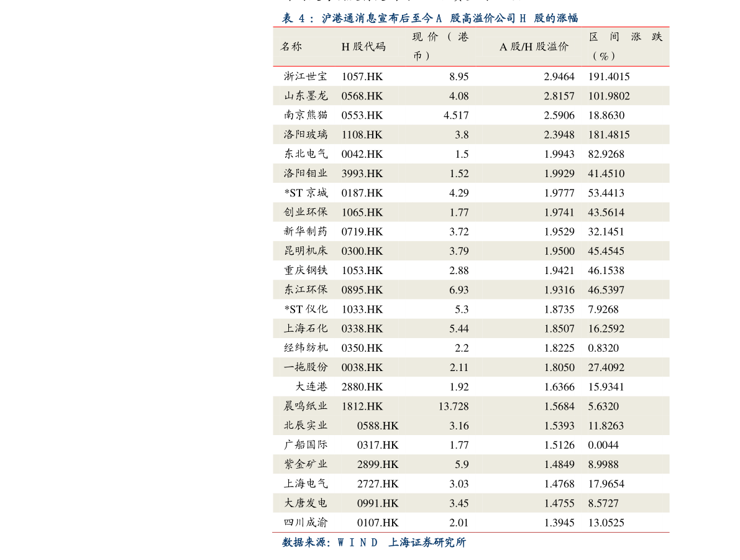
Task: Click the value '53.4413'
Action: 606,193
